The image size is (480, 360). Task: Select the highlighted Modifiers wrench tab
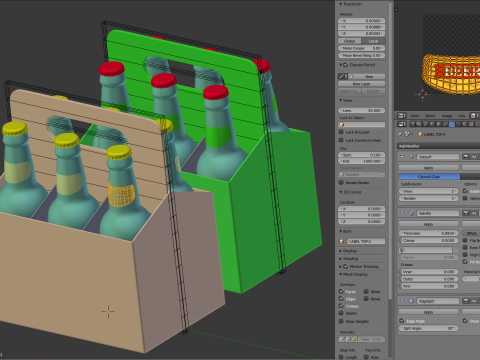coord(452,124)
